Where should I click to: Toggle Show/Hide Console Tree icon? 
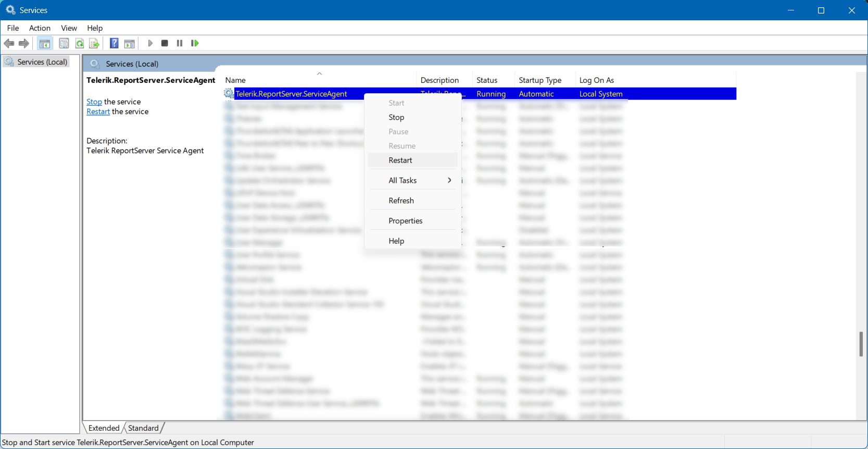coord(45,43)
